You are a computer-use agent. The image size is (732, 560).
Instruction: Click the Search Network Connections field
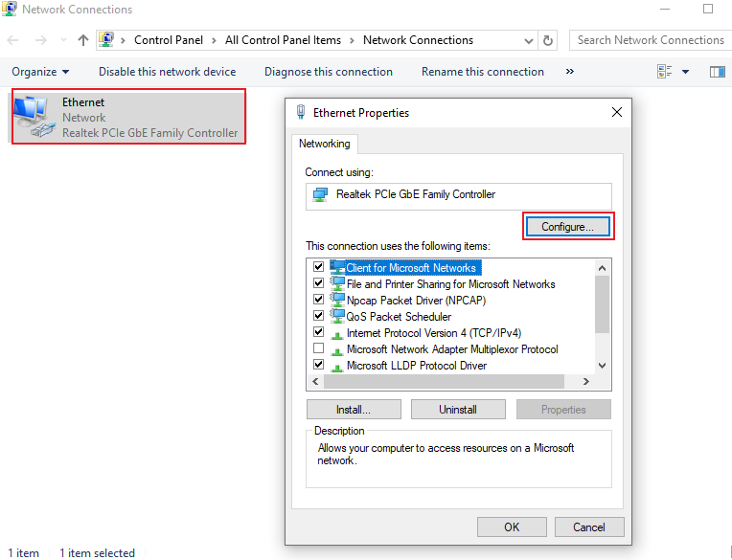tap(651, 40)
